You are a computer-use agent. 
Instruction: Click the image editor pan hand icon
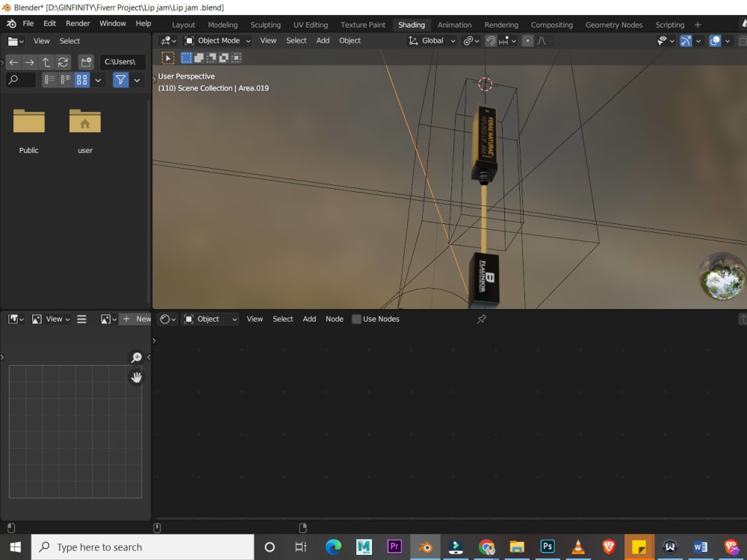pos(136,378)
